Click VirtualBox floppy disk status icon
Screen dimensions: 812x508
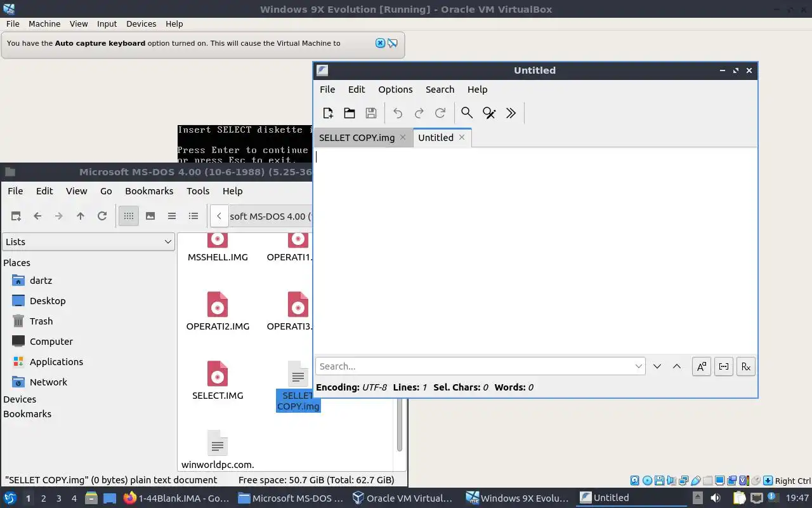pos(659,481)
